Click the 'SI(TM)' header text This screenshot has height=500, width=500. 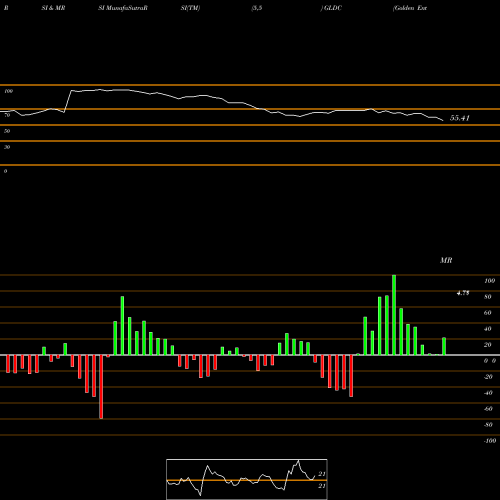coord(190,8)
